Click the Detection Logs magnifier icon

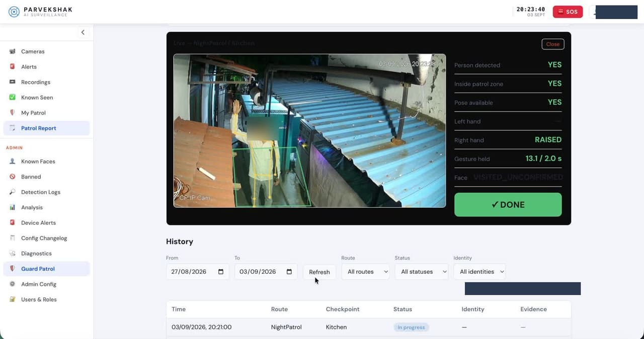(x=12, y=192)
